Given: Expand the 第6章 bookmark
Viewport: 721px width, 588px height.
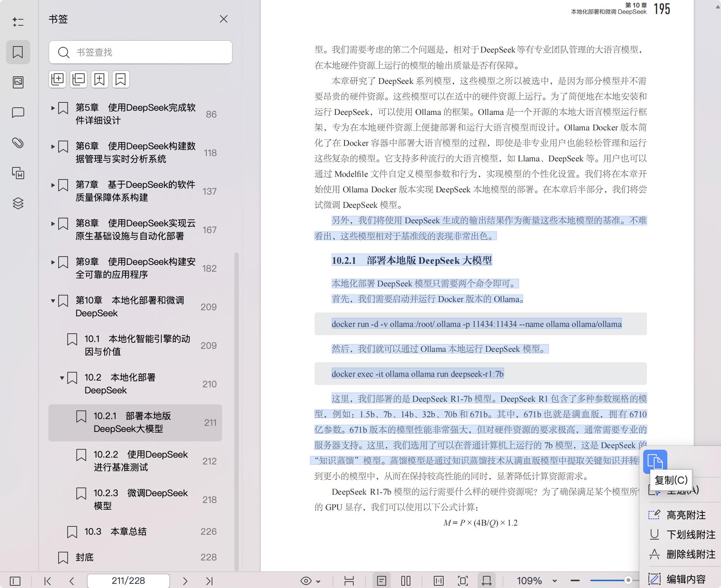Looking at the screenshot, I should (x=53, y=147).
